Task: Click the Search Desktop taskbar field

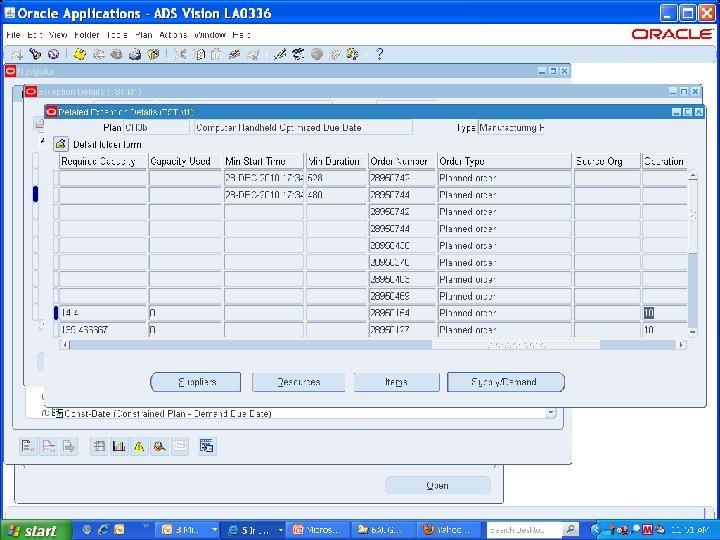Action: [x=523, y=530]
